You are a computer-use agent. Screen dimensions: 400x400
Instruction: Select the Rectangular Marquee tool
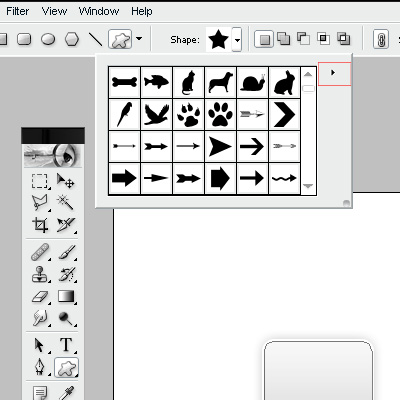pyautogui.click(x=40, y=182)
